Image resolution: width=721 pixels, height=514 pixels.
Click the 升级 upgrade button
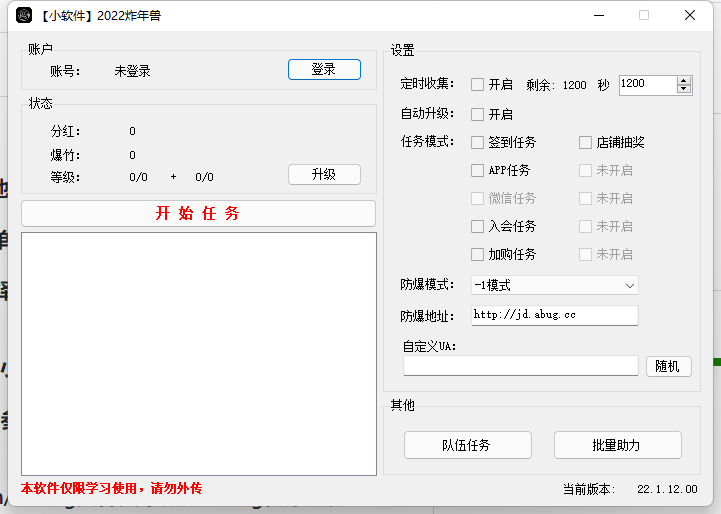click(x=324, y=175)
